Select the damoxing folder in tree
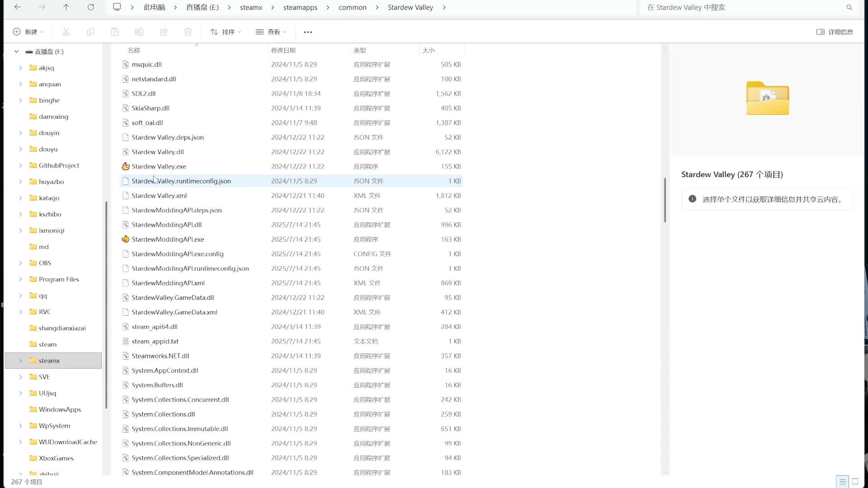 pyautogui.click(x=53, y=117)
